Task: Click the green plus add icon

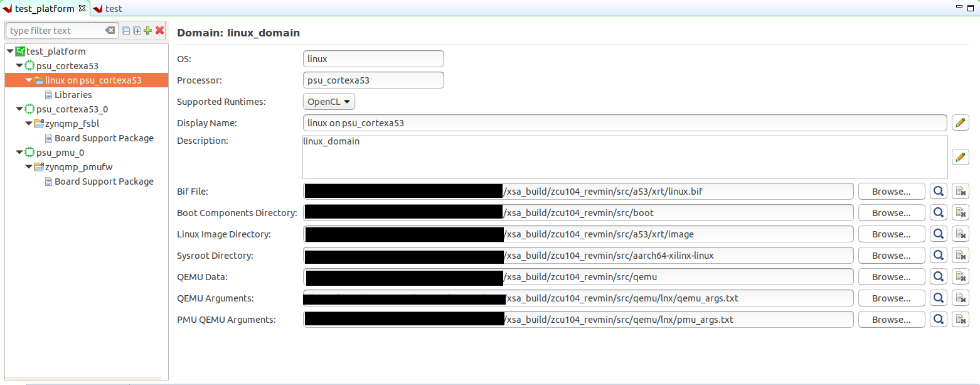Action: point(147,31)
